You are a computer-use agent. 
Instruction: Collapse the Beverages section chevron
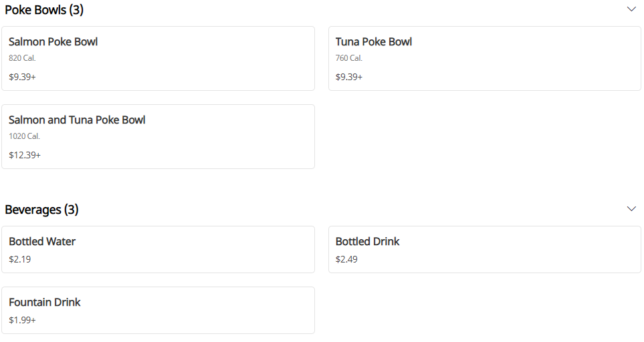[631, 209]
